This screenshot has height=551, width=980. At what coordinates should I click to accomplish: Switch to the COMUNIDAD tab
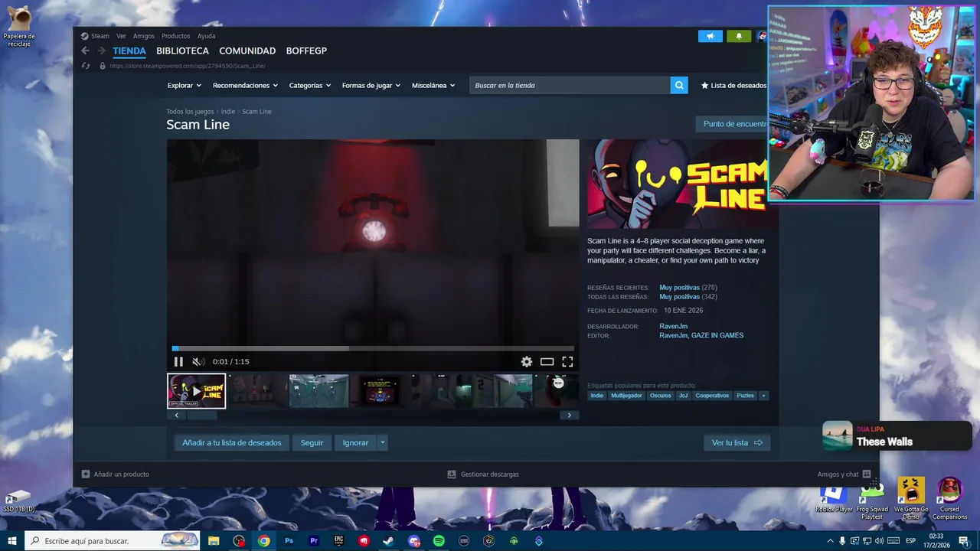point(247,51)
